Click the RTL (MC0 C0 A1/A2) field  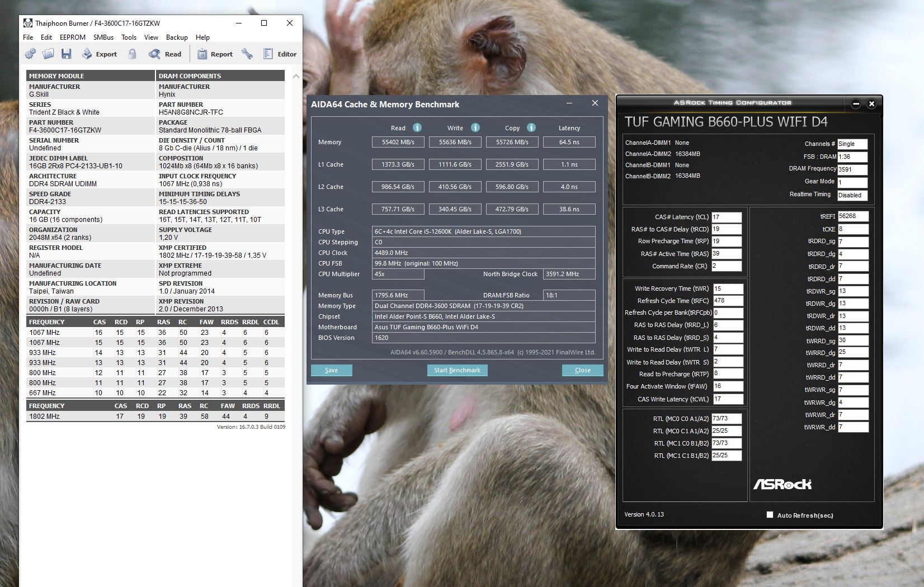click(727, 419)
